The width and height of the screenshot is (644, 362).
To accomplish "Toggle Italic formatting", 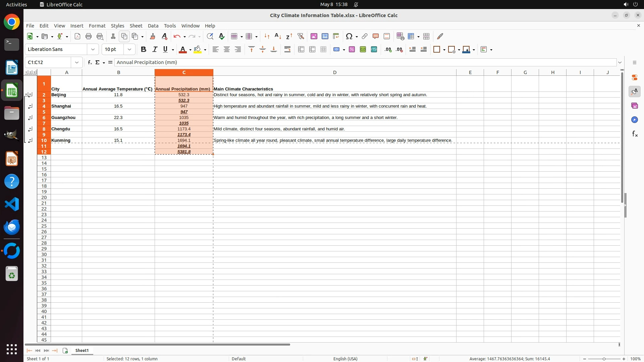I will pos(155,50).
